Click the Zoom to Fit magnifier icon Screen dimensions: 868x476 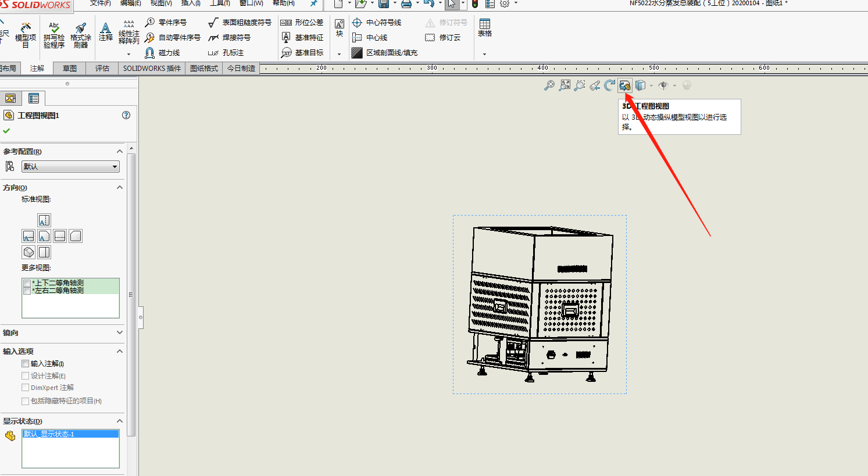click(x=565, y=85)
